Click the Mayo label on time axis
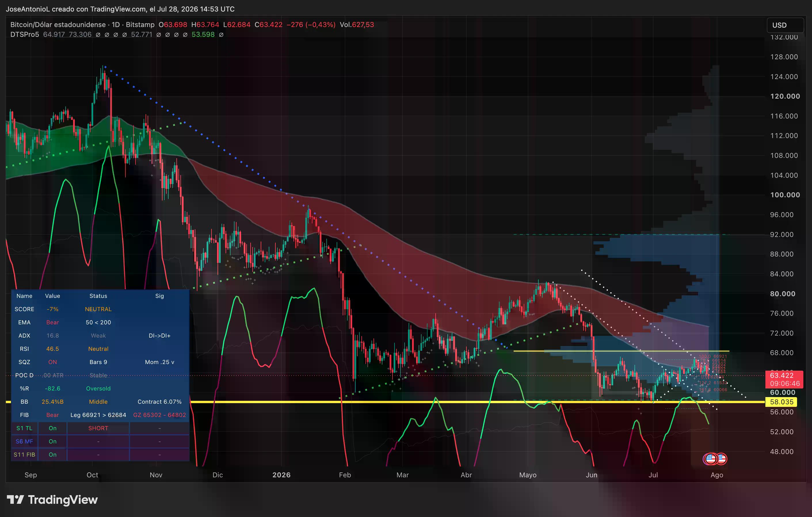This screenshot has height=517, width=812. [528, 475]
